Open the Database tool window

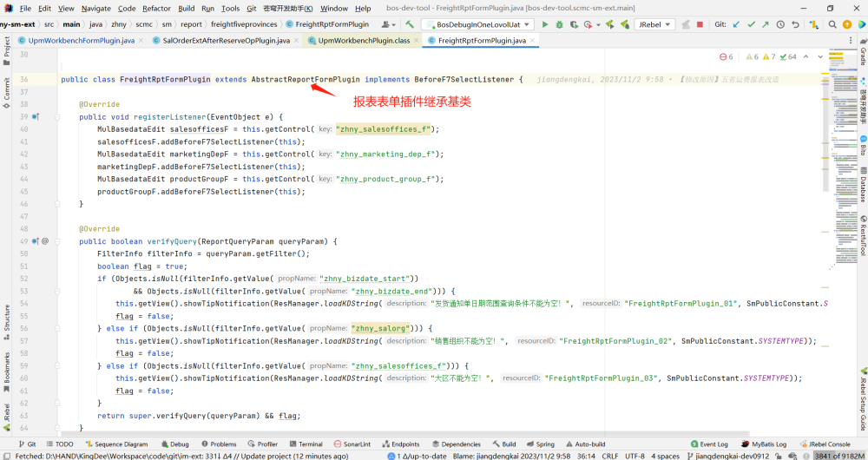(x=863, y=186)
